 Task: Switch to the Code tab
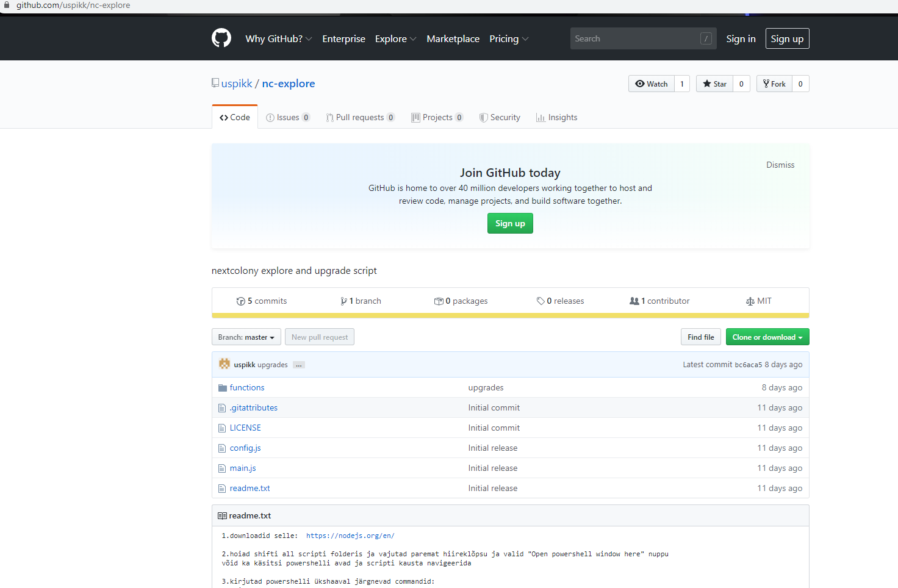[235, 117]
